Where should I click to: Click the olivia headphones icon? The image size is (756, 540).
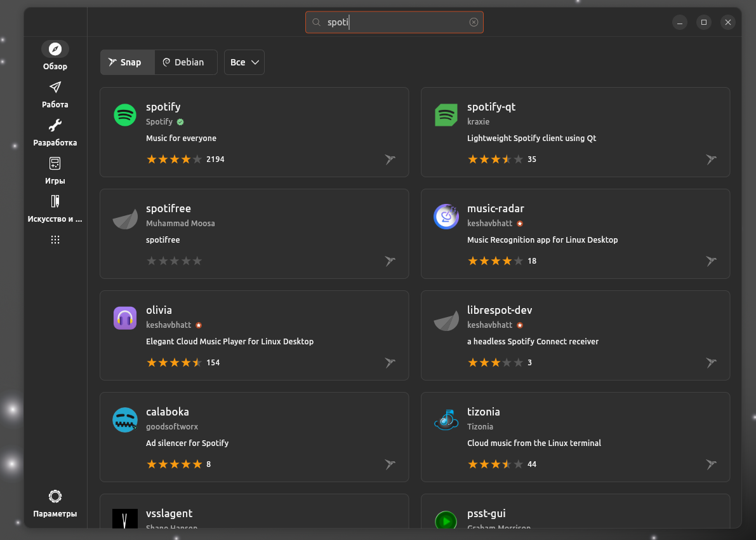(125, 318)
